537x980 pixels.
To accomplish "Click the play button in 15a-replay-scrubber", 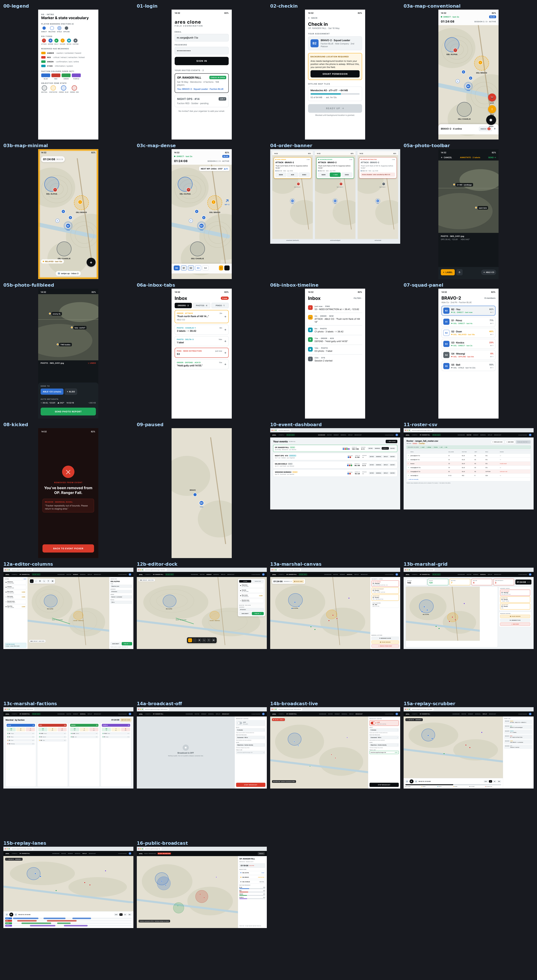I will pyautogui.click(x=412, y=781).
